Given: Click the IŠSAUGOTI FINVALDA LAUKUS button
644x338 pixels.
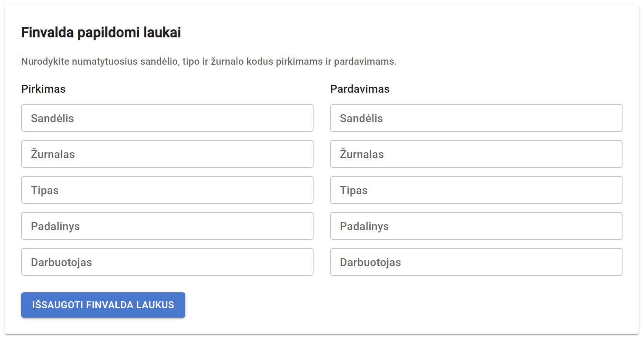Looking at the screenshot, I should tap(103, 305).
